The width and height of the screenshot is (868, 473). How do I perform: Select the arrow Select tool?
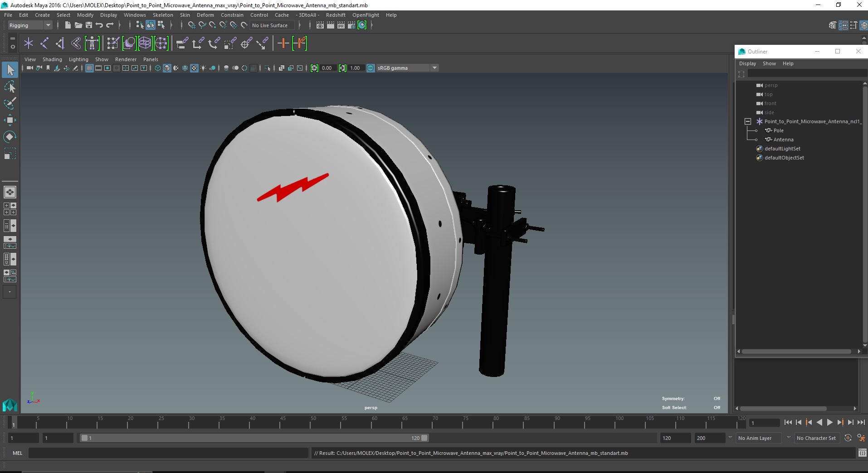[10, 70]
